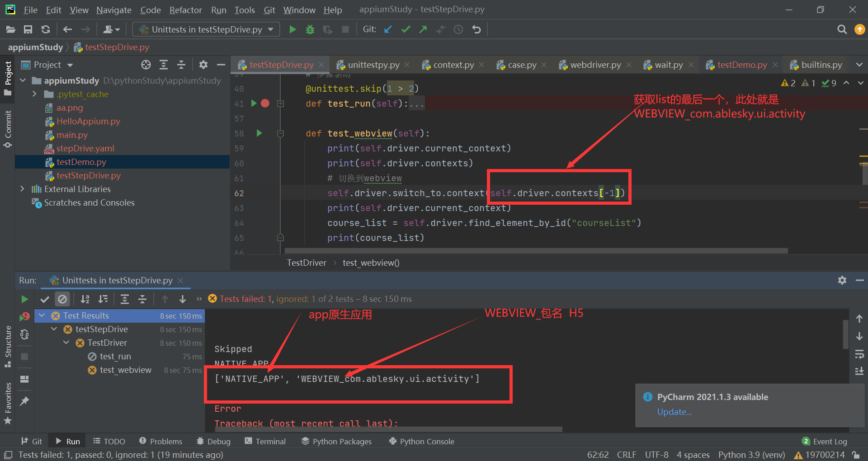Open the Event Log
The height and width of the screenshot is (461, 868).
click(825, 441)
